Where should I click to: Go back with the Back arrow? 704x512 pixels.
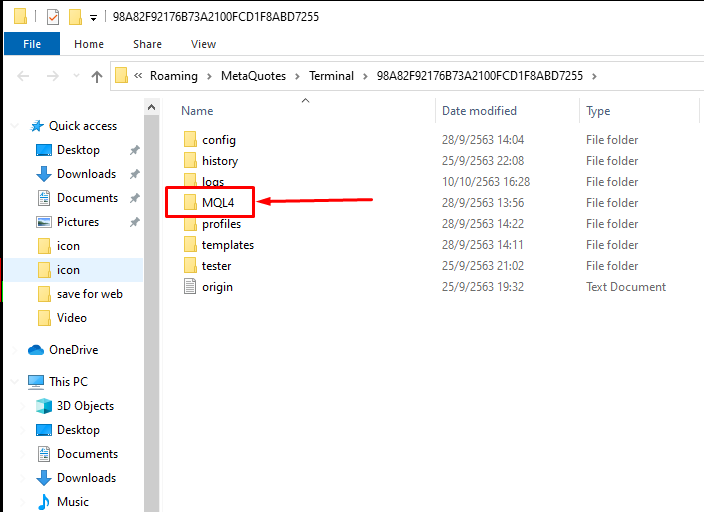[x=23, y=76]
